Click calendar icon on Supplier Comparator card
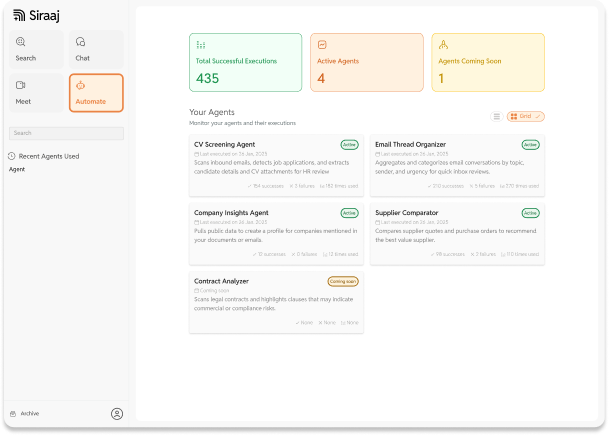 [x=378, y=222]
